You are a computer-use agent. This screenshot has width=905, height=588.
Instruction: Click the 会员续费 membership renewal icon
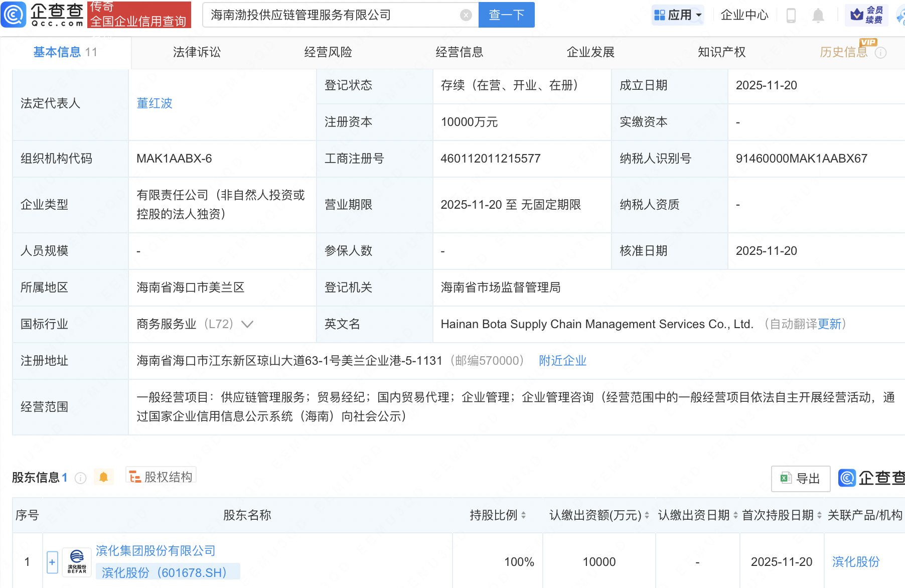point(867,15)
